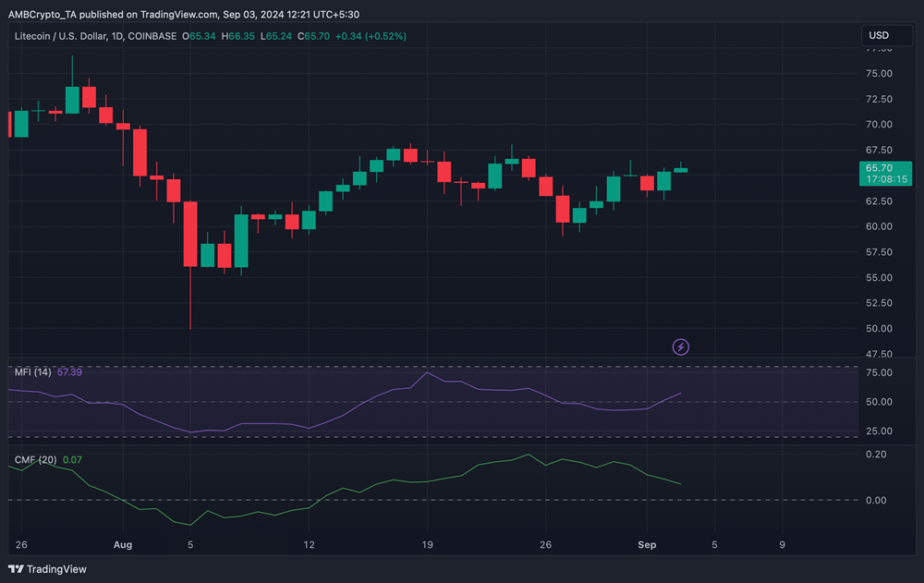Click the close price C65.70
Viewport: 924px width, 583px height.
coord(313,36)
